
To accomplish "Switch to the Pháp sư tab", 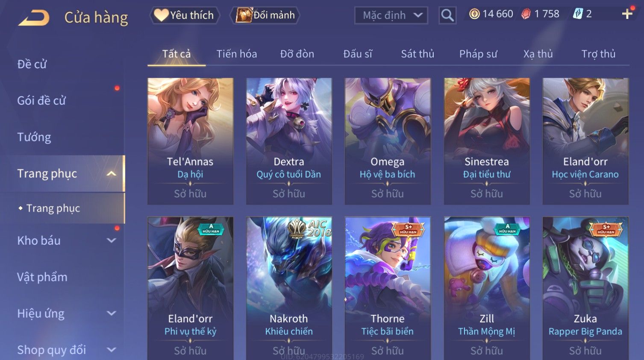I will pos(478,54).
